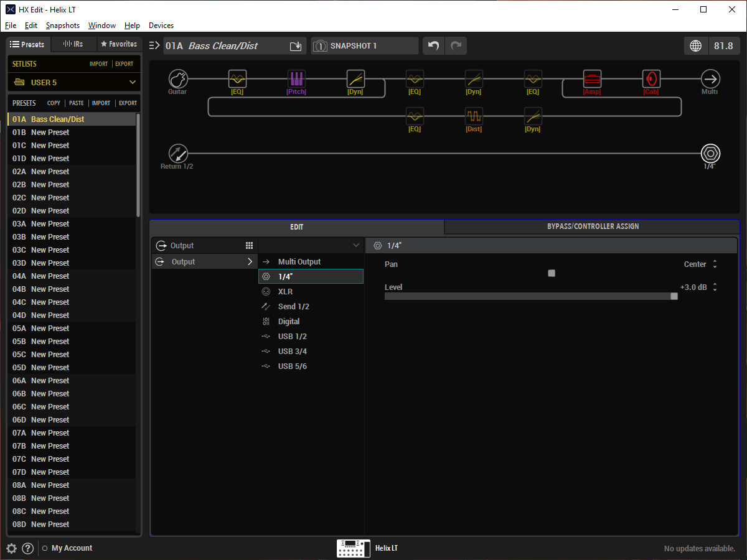Open the Snapshots menu

(63, 26)
